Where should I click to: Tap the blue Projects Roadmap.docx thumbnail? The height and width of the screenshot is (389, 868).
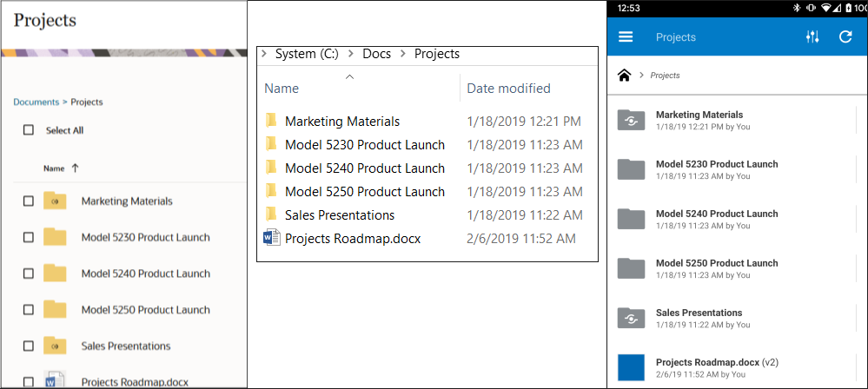pos(632,367)
